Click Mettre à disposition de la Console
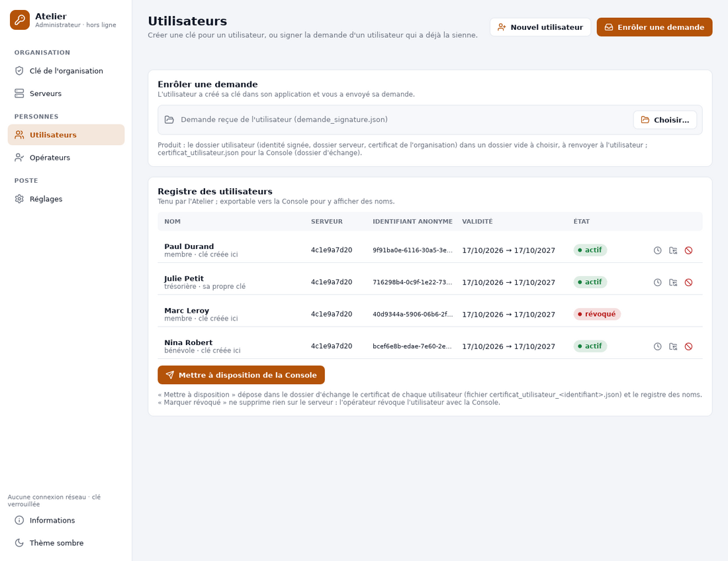This screenshot has width=728, height=561. [241, 375]
